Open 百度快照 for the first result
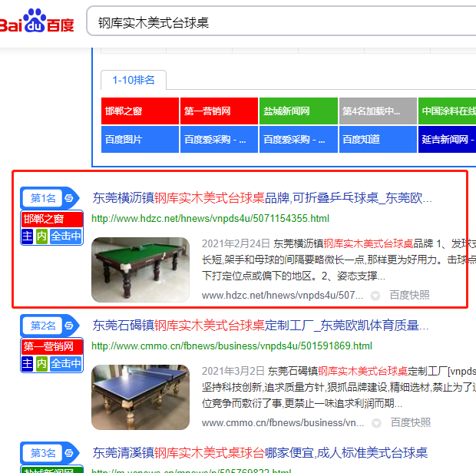476x473 pixels. click(409, 295)
